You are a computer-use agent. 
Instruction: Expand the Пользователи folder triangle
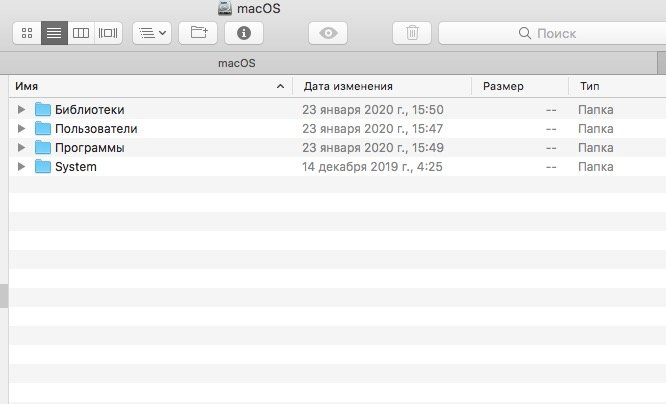tap(21, 129)
